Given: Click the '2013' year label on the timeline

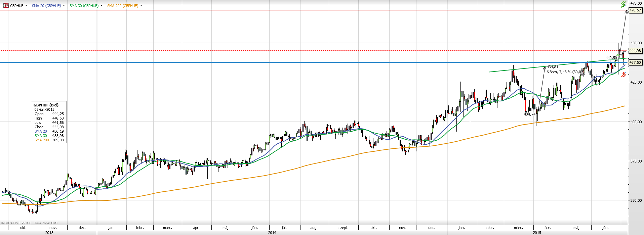Looking at the screenshot, I should tap(49, 233).
